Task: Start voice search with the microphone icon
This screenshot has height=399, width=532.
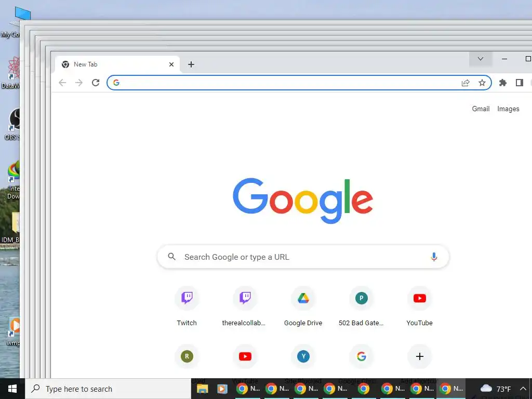Action: (x=434, y=257)
